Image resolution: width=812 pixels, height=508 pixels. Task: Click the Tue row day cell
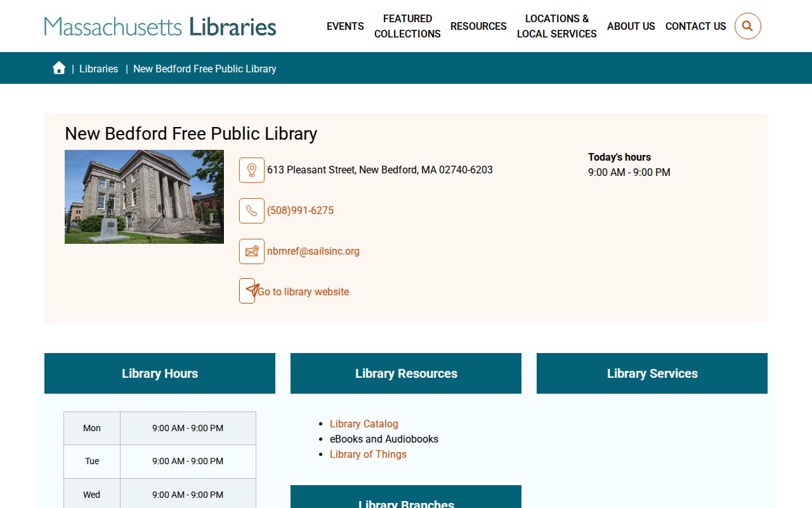point(92,461)
